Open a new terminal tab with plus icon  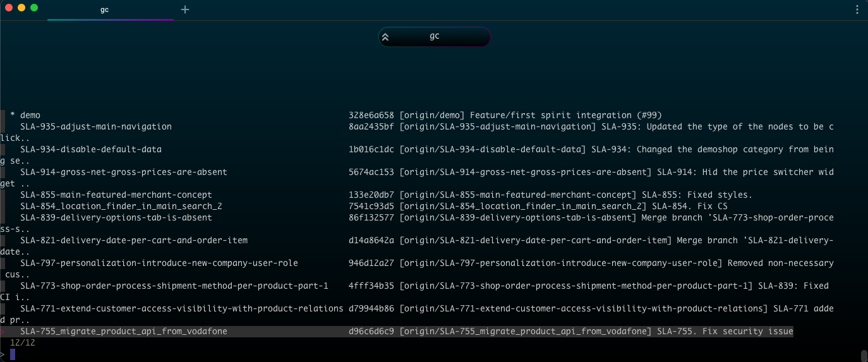[x=185, y=9]
